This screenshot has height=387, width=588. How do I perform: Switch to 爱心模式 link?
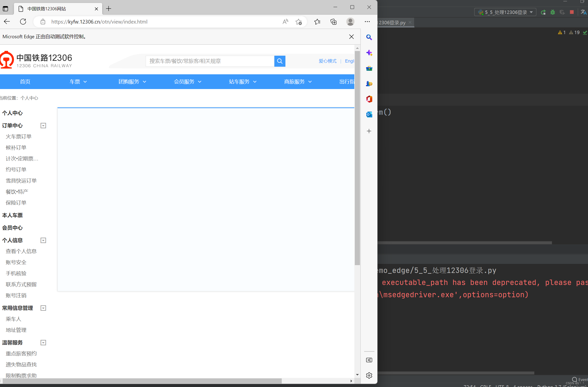[327, 61]
